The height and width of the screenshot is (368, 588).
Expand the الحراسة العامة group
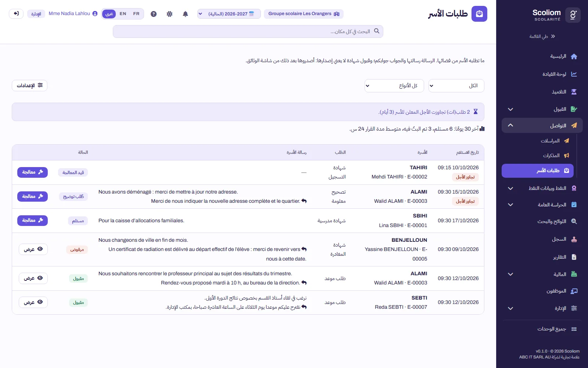click(x=542, y=205)
